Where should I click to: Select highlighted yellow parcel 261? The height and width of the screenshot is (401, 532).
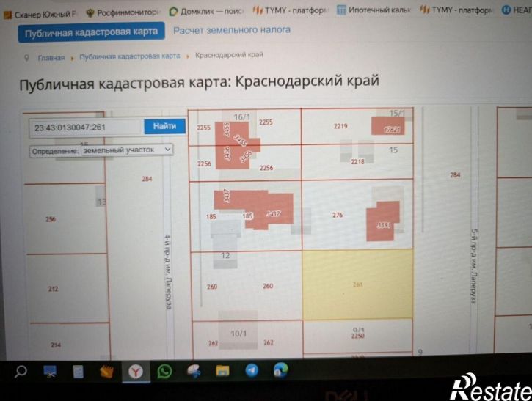pyautogui.click(x=357, y=284)
